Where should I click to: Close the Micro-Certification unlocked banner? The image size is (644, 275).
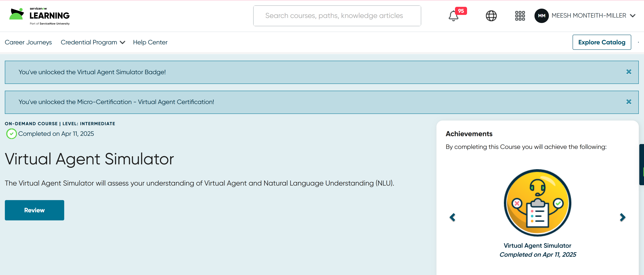pyautogui.click(x=629, y=102)
